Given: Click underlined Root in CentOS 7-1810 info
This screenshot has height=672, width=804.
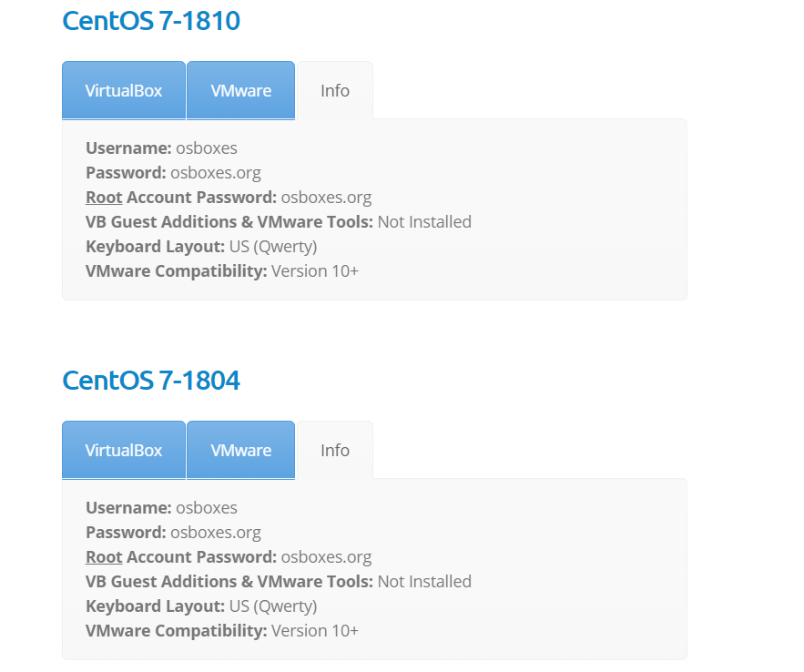Looking at the screenshot, I should coord(104,197).
